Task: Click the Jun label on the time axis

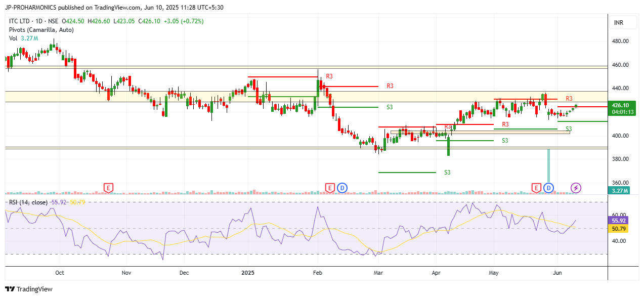Action: pos(556,273)
